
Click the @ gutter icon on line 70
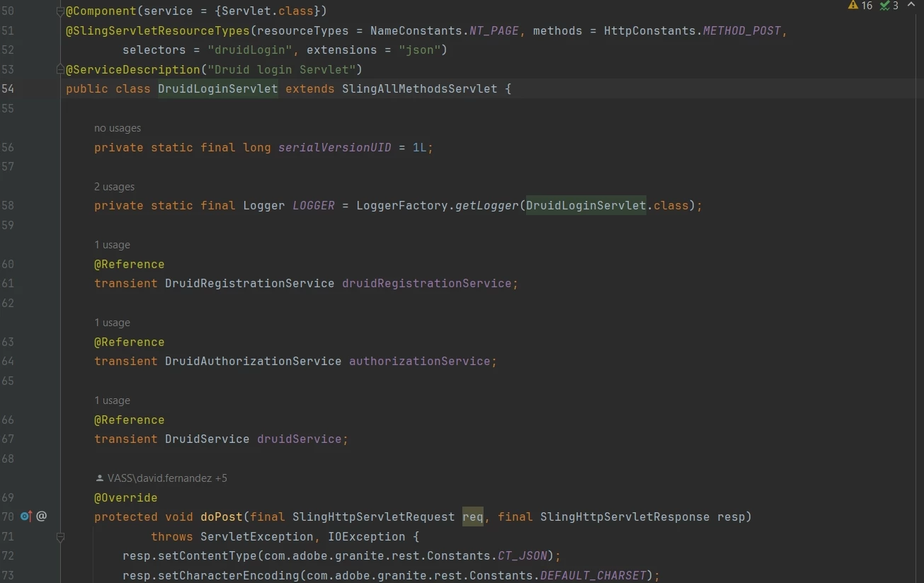tap(42, 516)
